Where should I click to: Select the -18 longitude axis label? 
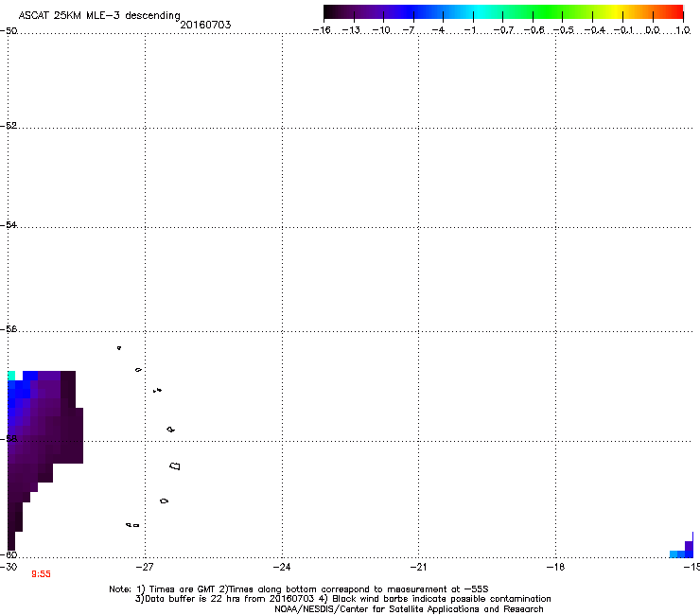point(555,567)
